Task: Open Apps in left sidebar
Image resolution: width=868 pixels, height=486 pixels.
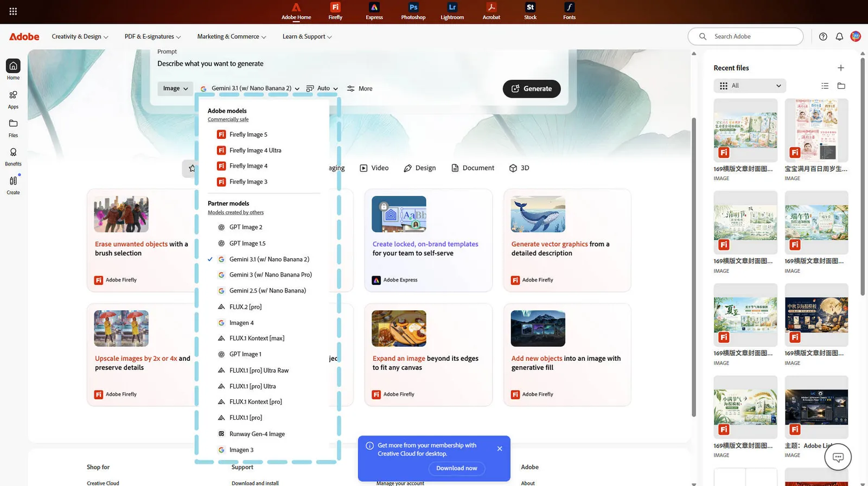Action: (x=13, y=99)
